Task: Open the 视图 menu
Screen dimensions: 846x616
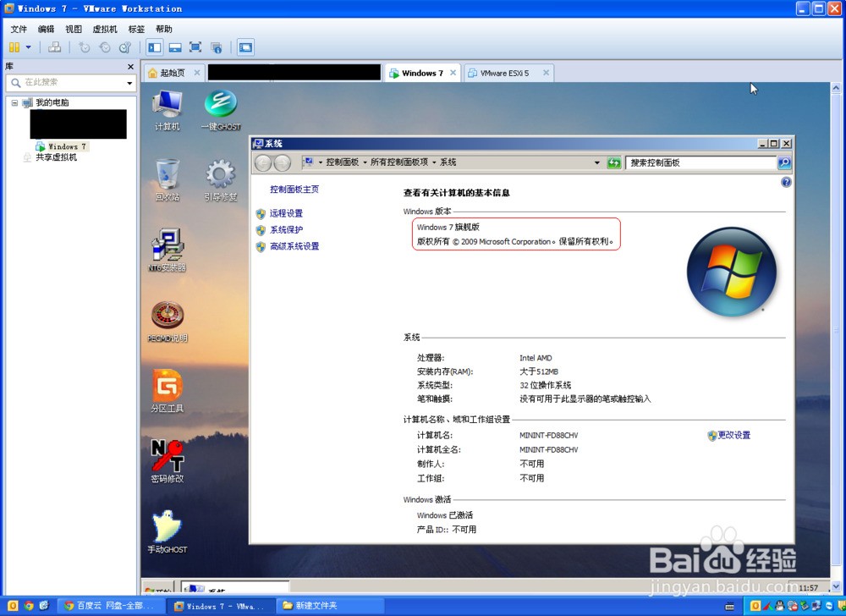Action: tap(74, 29)
